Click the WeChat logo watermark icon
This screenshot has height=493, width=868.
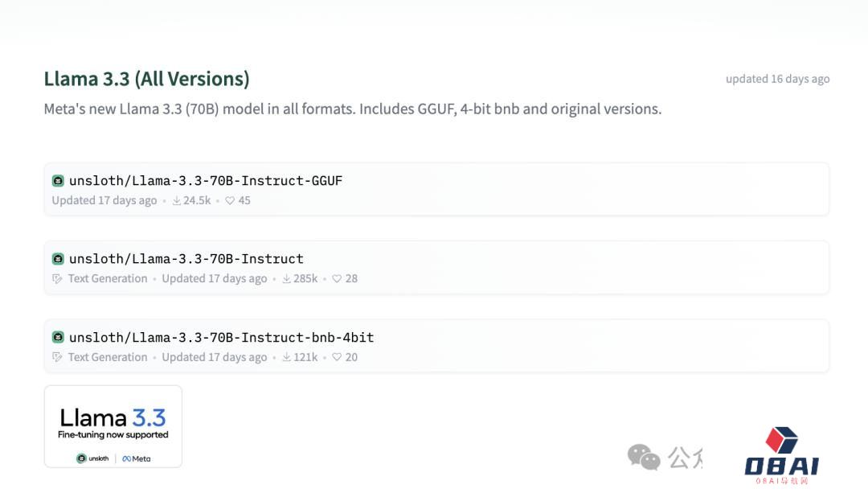(644, 457)
